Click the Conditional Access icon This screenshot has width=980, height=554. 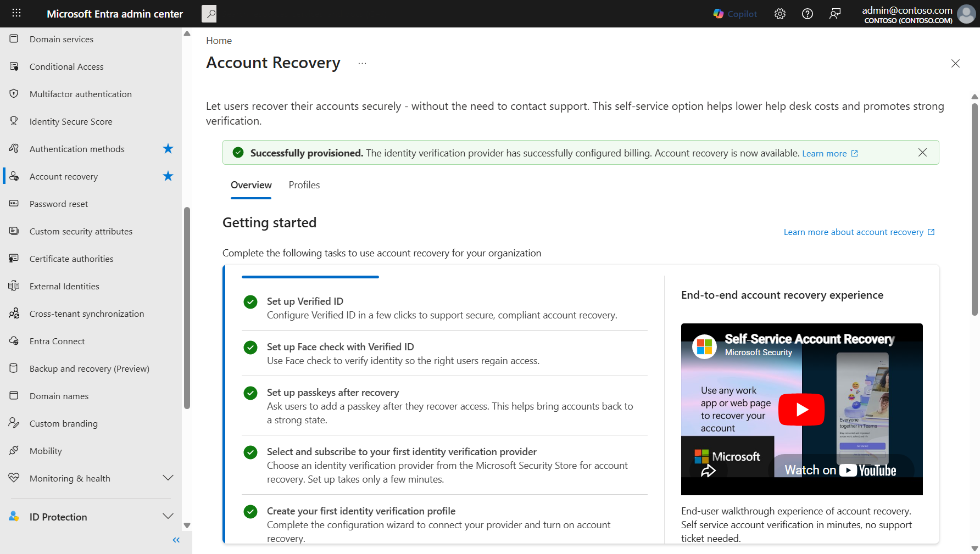(x=14, y=66)
